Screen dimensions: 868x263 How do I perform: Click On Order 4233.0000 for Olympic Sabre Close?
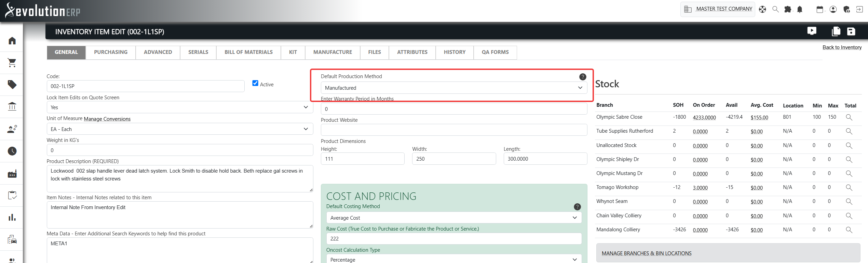tap(704, 118)
